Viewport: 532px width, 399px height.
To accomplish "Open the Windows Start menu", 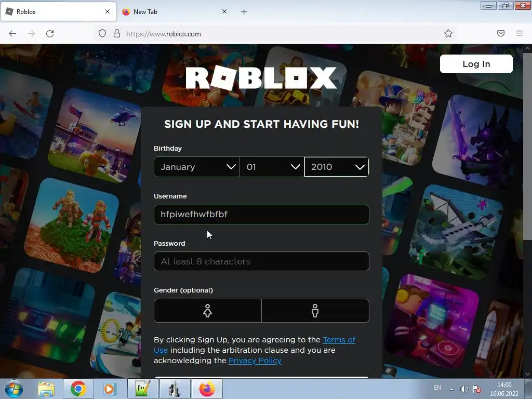I will click(14, 389).
